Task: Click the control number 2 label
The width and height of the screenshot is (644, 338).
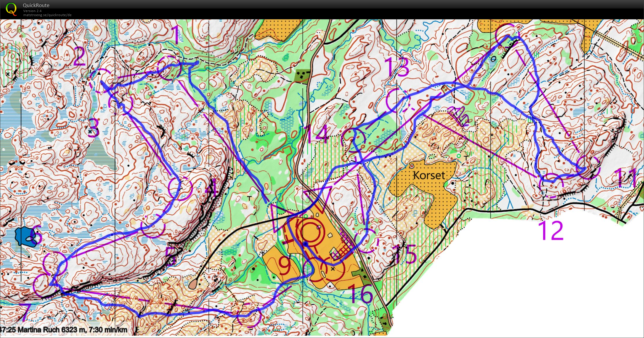Action: pos(79,56)
